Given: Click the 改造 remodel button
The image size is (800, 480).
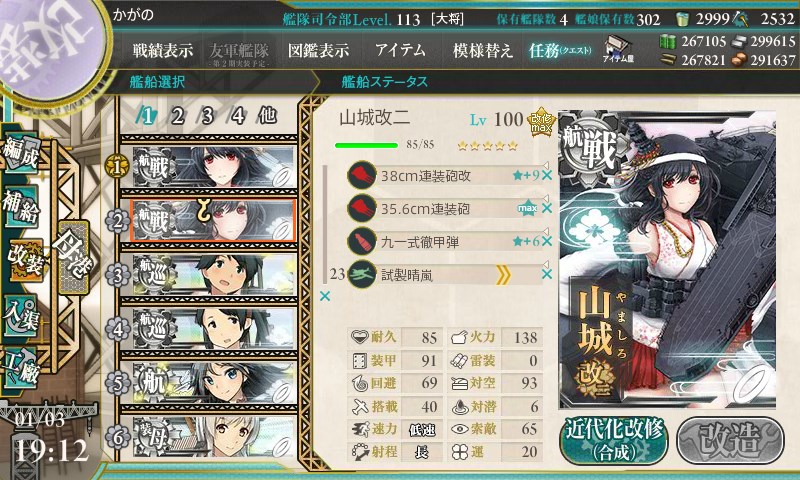Looking at the screenshot, I should coord(730,440).
